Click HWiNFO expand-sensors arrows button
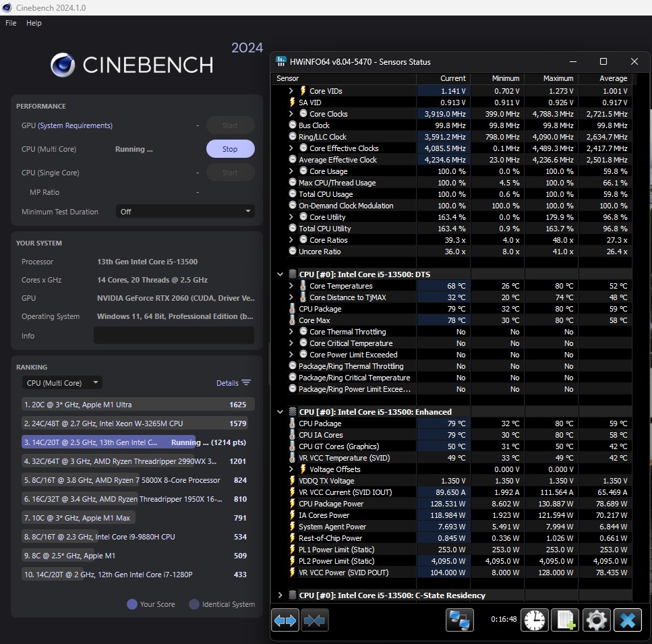Screen dimensions: 652x644 (285, 620)
